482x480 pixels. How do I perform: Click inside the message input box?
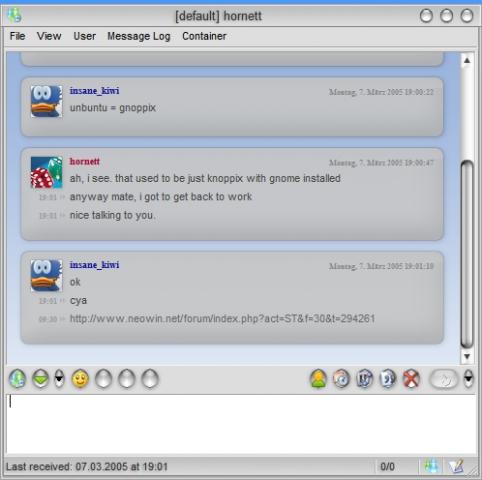pos(241,424)
